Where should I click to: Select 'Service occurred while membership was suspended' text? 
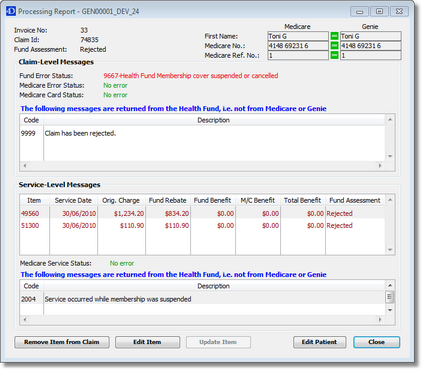pyautogui.click(x=118, y=299)
